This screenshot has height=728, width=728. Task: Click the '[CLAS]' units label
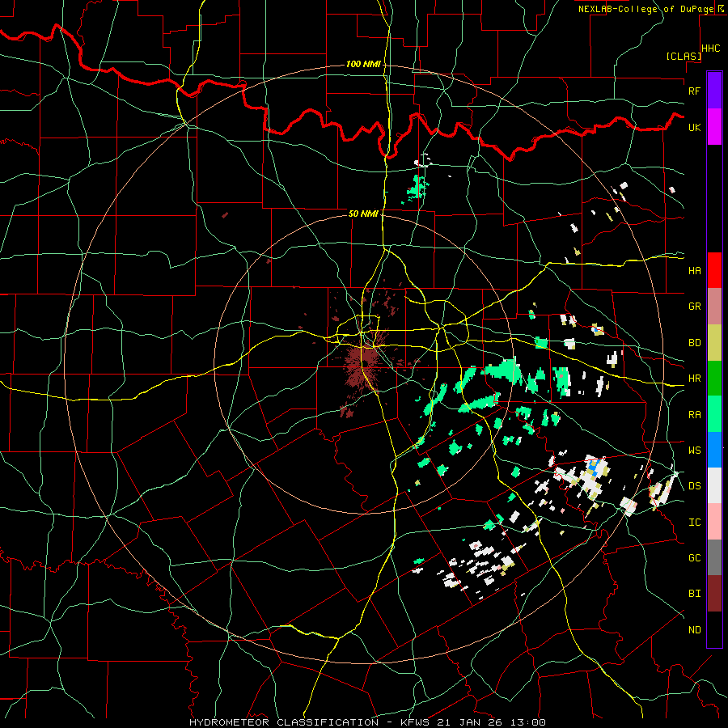tap(684, 56)
